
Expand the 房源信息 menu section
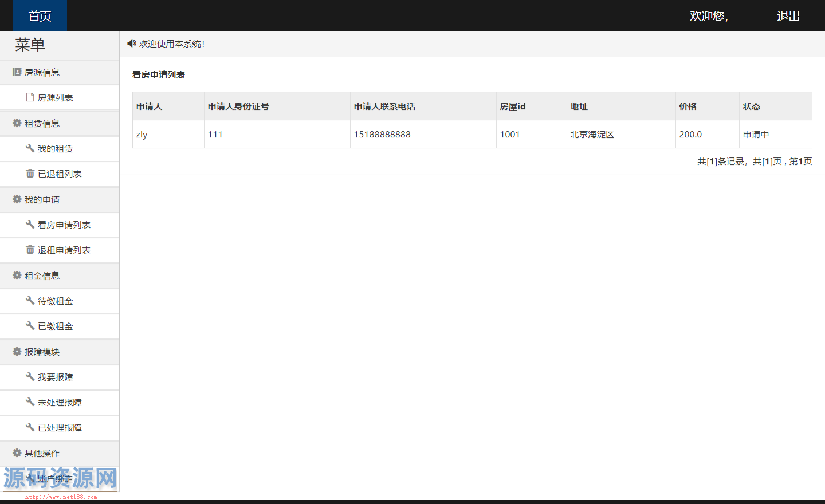coord(60,73)
